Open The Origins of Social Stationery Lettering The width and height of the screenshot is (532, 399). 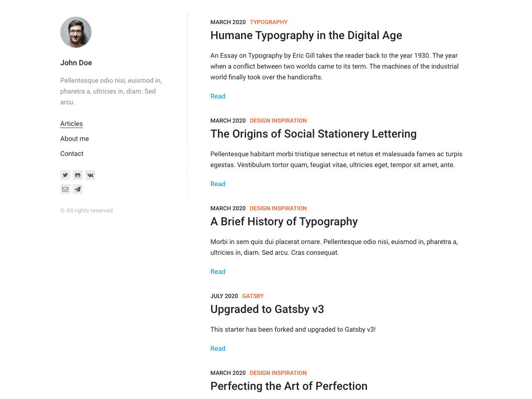coord(313,134)
